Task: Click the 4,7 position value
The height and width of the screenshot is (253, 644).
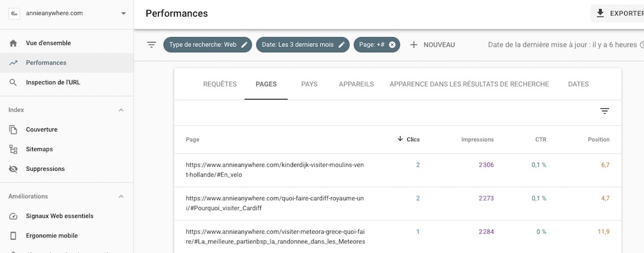Action: point(605,198)
